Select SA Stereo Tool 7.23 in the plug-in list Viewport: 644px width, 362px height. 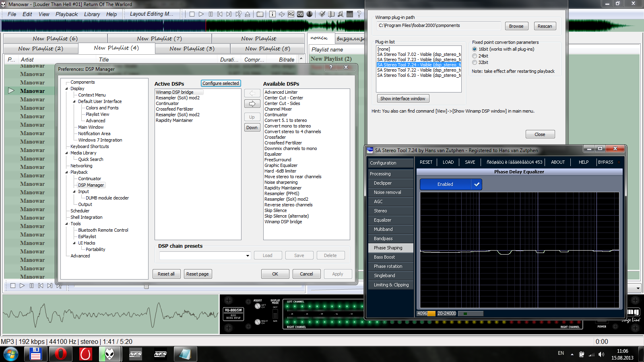point(419,60)
